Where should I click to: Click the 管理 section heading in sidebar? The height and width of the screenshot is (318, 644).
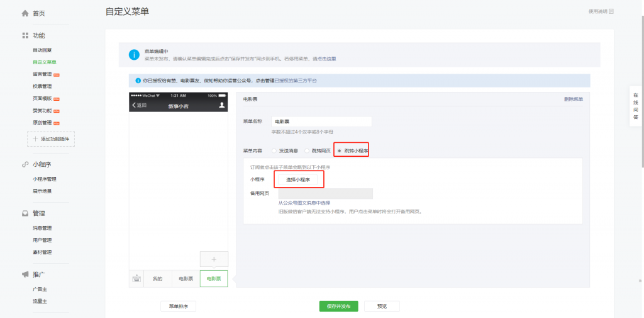coord(39,213)
